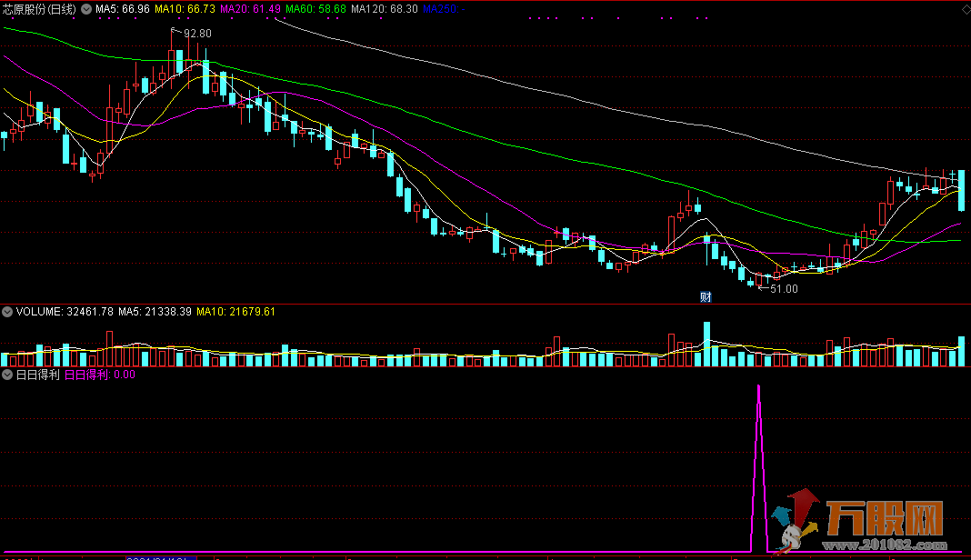The width and height of the screenshot is (971, 560).
Task: Select the volume MA5: 21338.39 label
Action: click(155, 312)
